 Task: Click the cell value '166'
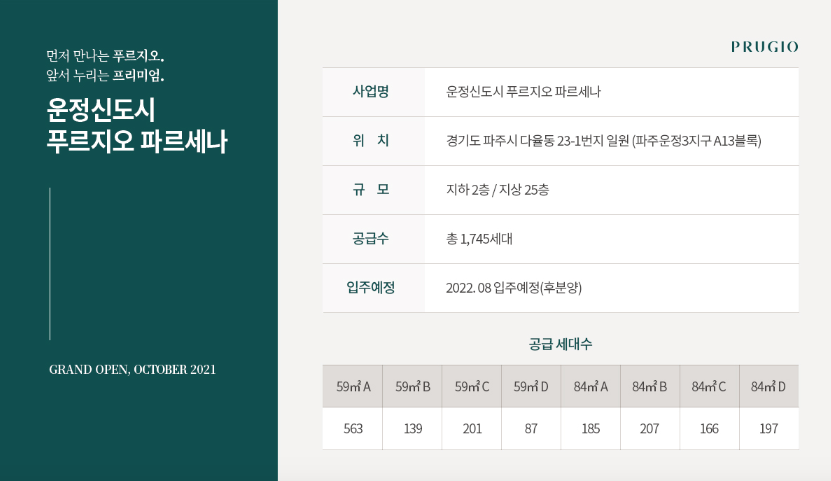point(710,429)
